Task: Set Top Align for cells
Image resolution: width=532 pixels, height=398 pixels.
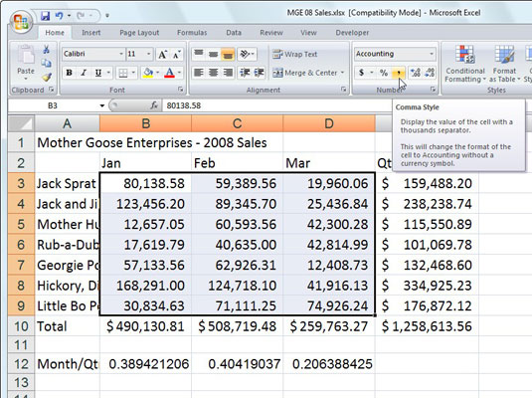Action: [x=199, y=54]
